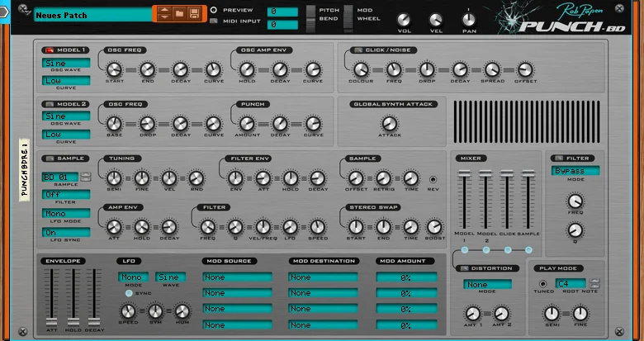Click the Model 1 OSC Freq START knob
Screen dimensions: 644x341
click(x=115, y=70)
